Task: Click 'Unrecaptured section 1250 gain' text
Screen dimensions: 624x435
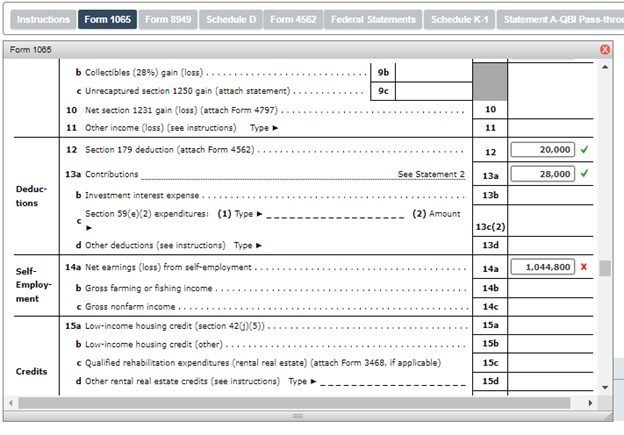Action: pyautogui.click(x=187, y=91)
